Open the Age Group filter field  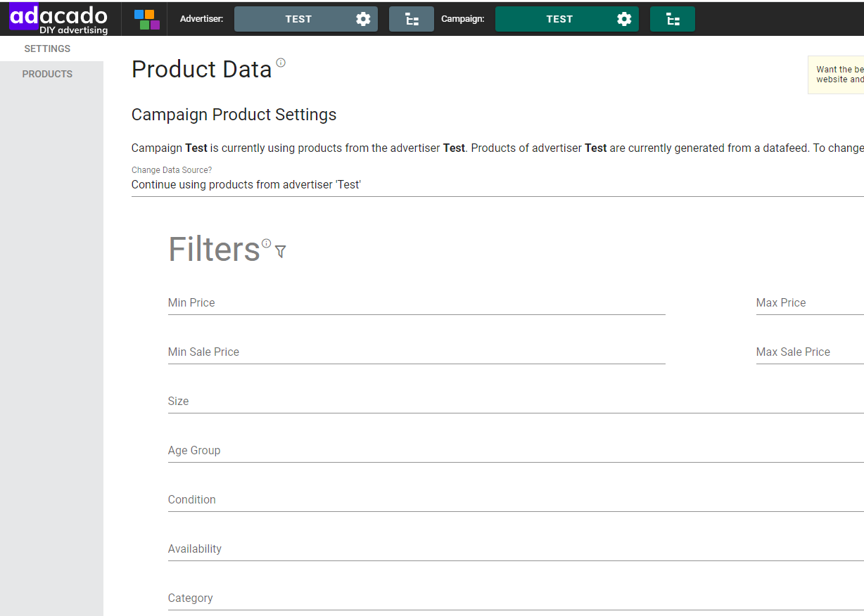click(x=516, y=451)
